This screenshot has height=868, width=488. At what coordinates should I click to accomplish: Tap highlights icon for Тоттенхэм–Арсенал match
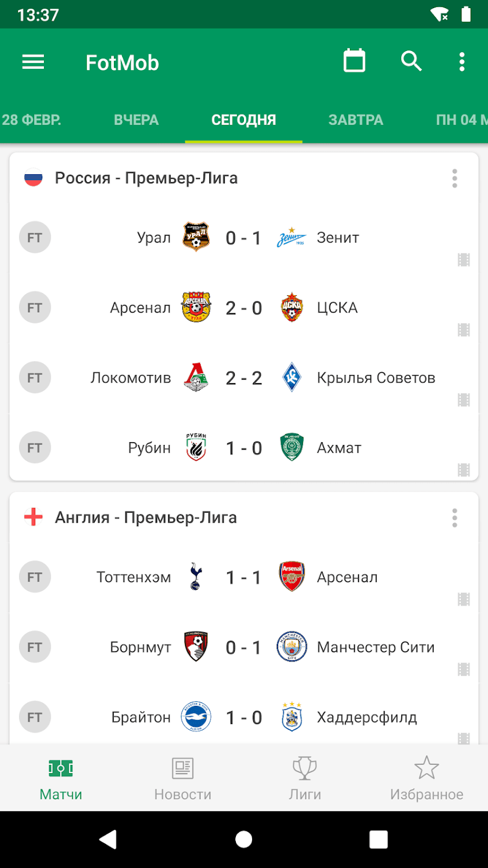(464, 599)
